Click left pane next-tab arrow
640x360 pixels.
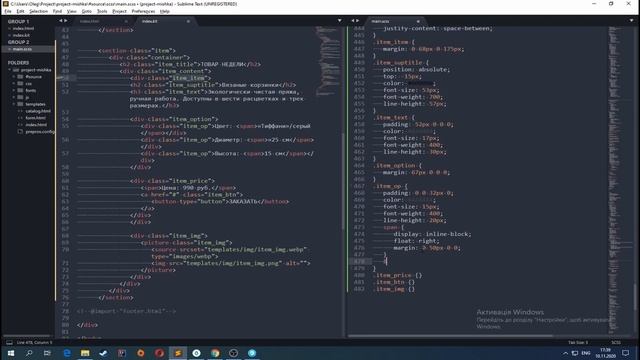click(65, 21)
